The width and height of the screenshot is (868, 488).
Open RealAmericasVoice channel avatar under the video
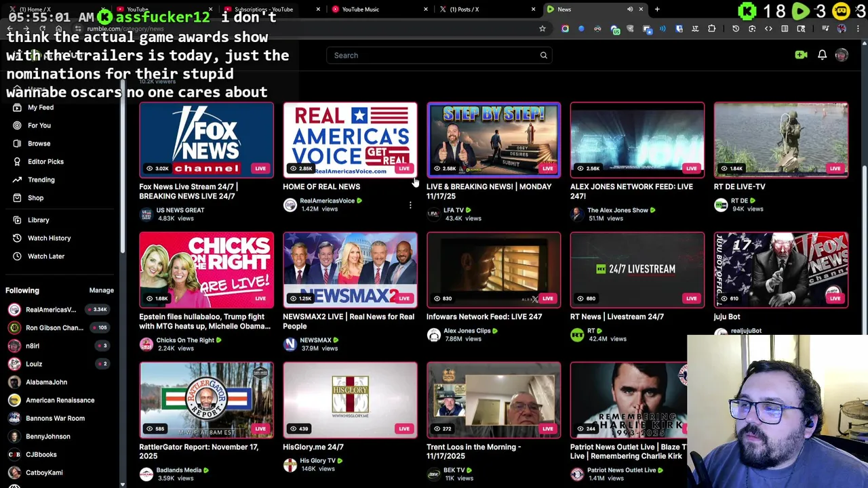tap(290, 205)
